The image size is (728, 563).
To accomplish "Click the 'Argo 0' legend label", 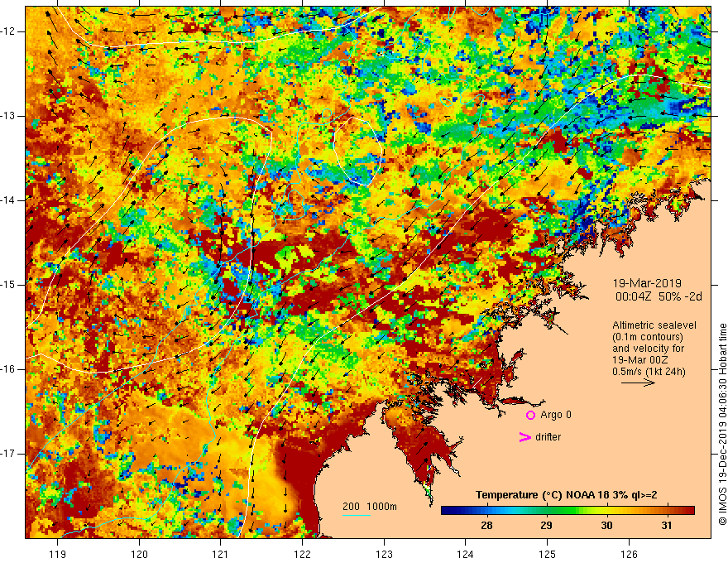I will [556, 415].
